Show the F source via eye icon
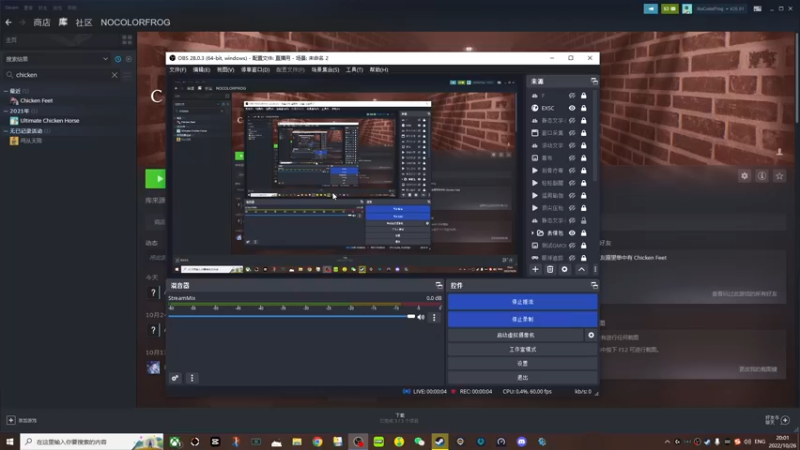The image size is (800, 450). 572,95
